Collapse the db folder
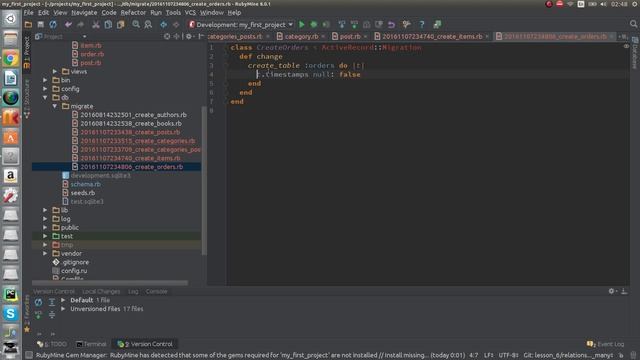This screenshot has width=640, height=360. (x=45, y=98)
